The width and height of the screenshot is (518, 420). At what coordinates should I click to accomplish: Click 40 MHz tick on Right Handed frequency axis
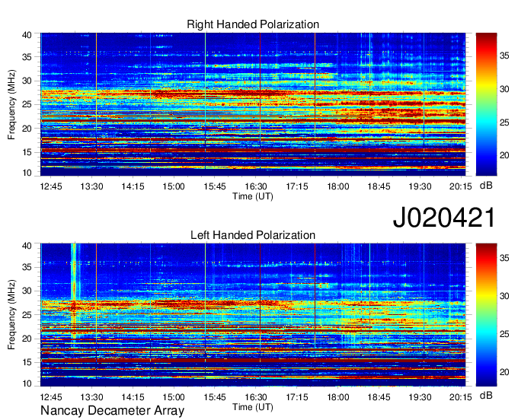pos(27,35)
